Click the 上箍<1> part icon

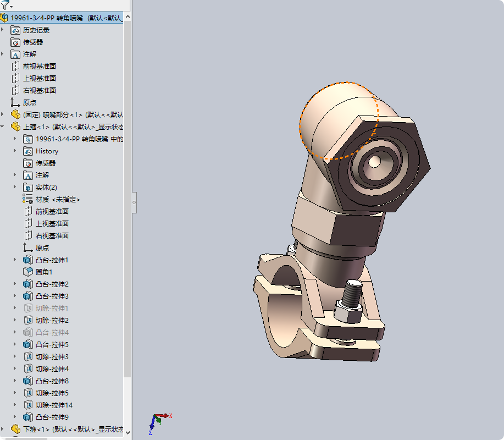pyautogui.click(x=15, y=127)
